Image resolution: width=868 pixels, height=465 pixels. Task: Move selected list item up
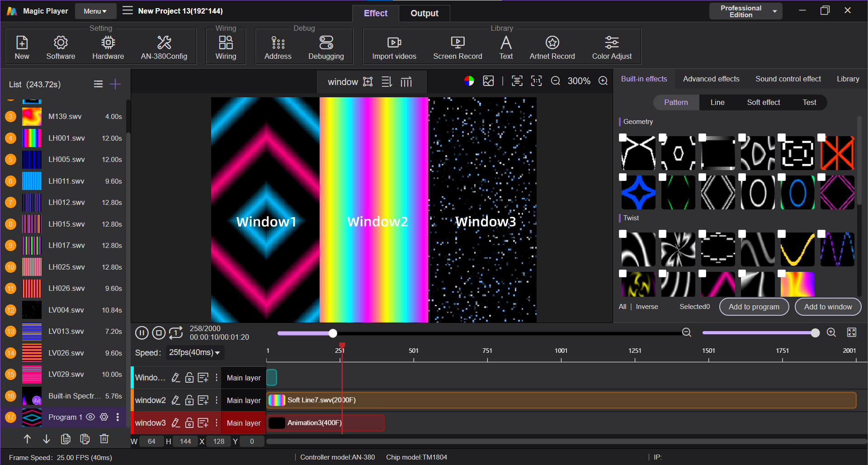tap(27, 439)
